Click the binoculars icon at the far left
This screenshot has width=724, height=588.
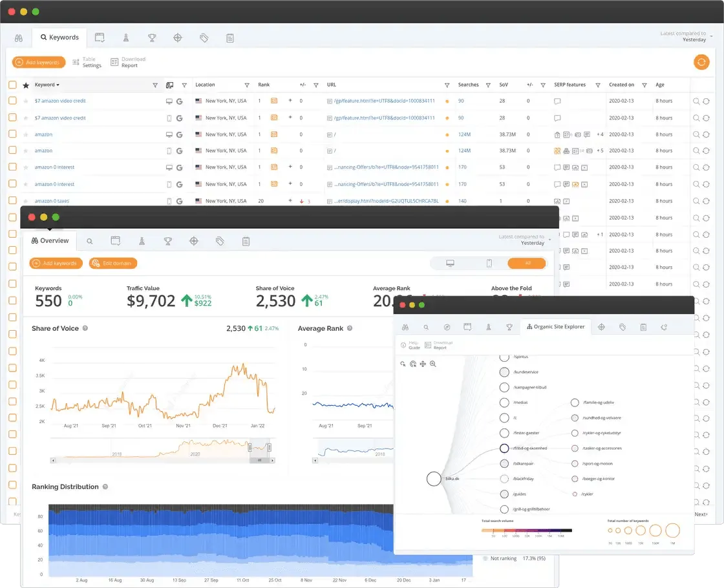17,37
